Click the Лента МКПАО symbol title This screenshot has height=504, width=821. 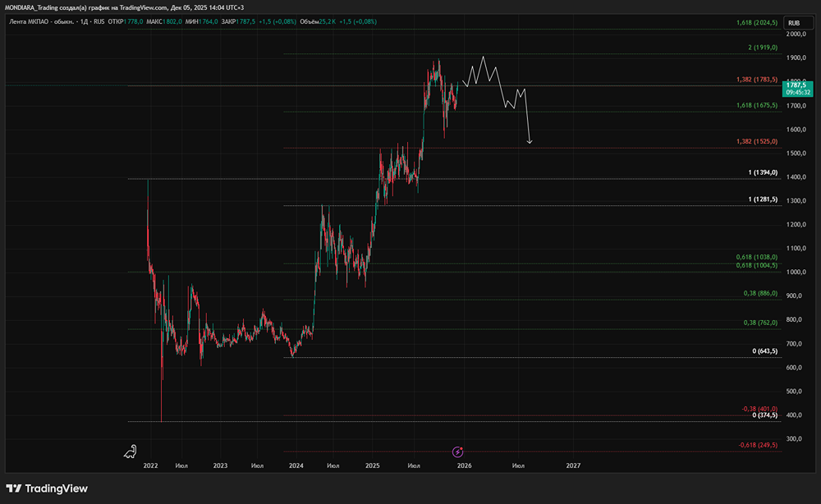click(x=41, y=21)
